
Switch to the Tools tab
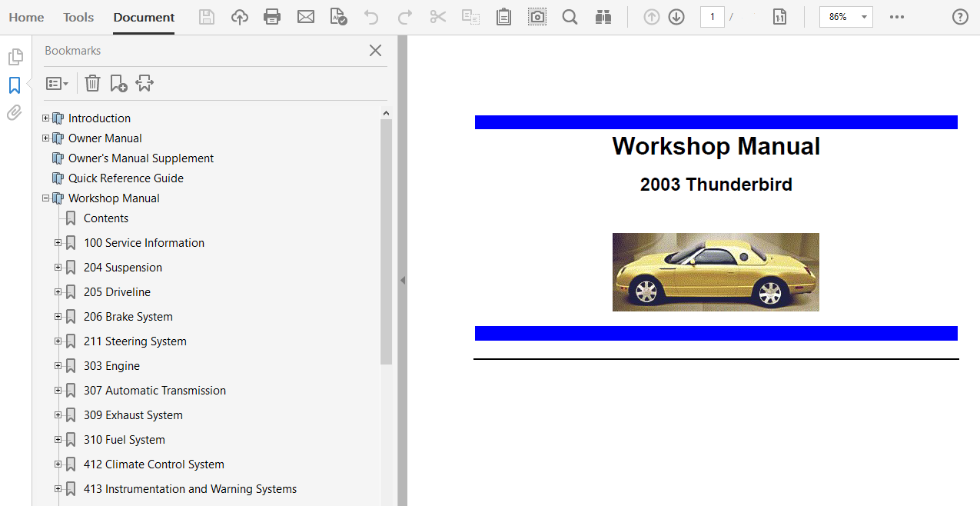click(78, 17)
